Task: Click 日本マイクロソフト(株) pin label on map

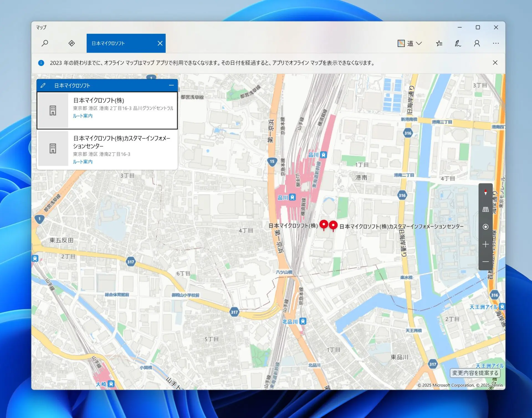Action: pyautogui.click(x=293, y=226)
